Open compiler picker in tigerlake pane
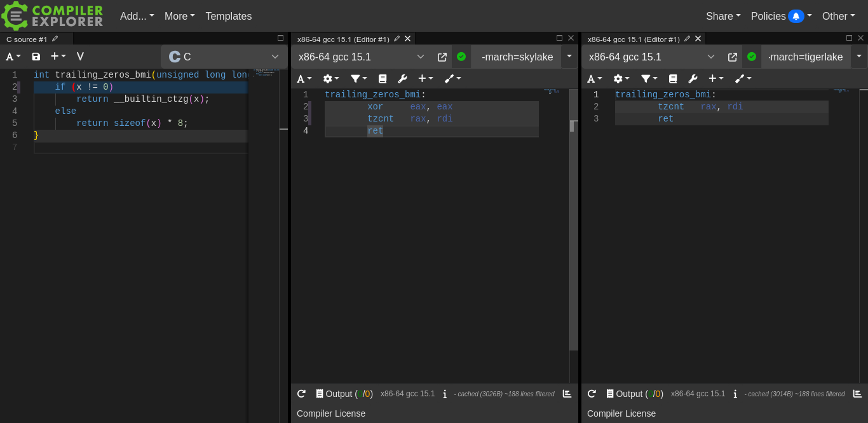This screenshot has height=423, width=868. (653, 57)
